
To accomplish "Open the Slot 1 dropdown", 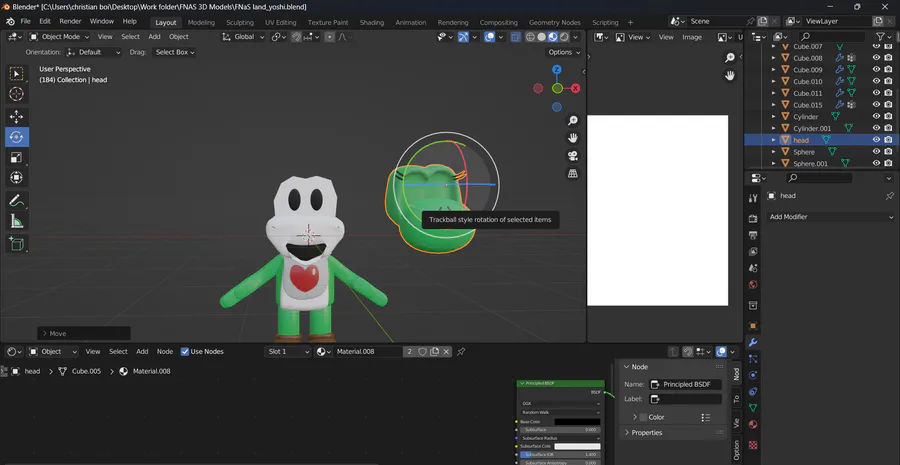I will pos(288,351).
